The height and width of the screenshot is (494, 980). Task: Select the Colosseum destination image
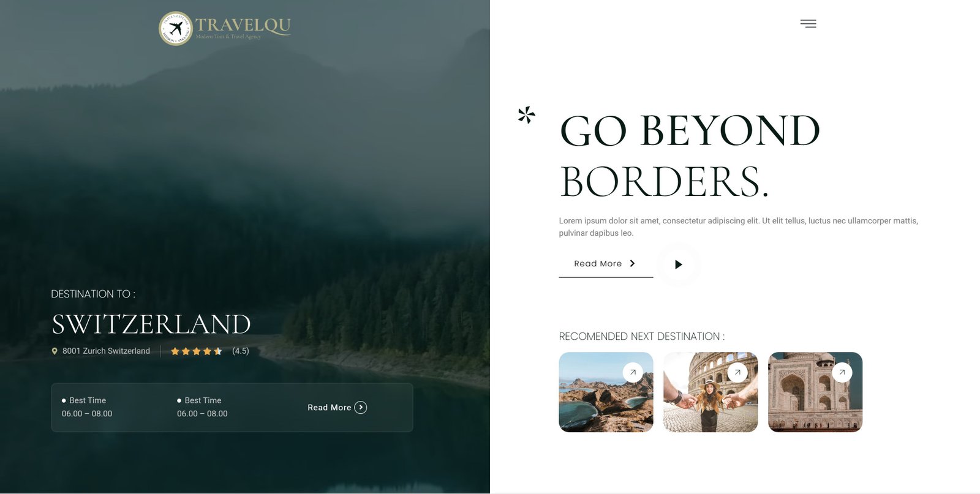[x=704, y=404]
